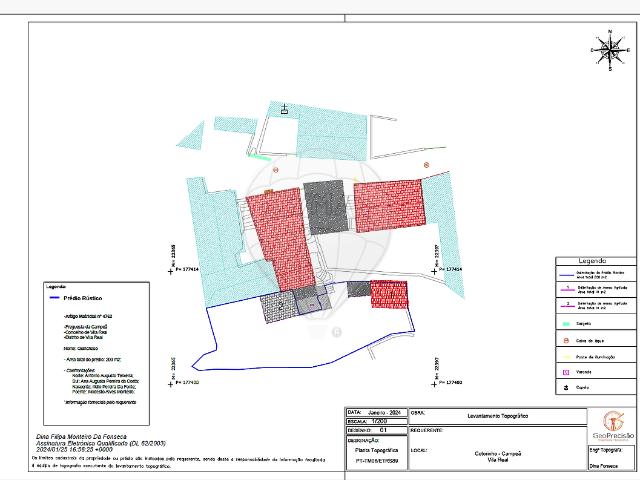Click the 'Freguesia de Campeã' line
This screenshot has width=640, height=480.
86,327
